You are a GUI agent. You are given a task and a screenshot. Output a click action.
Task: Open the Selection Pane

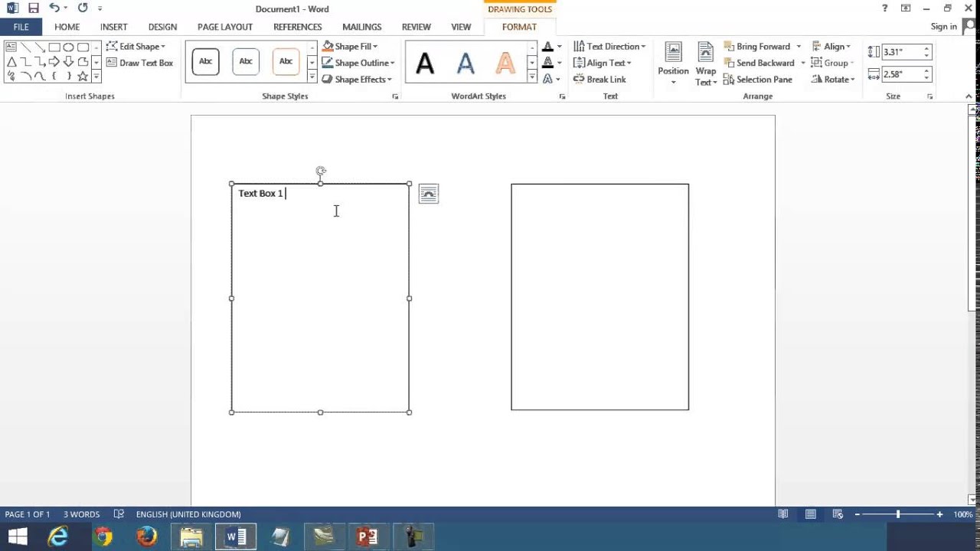[x=757, y=80]
